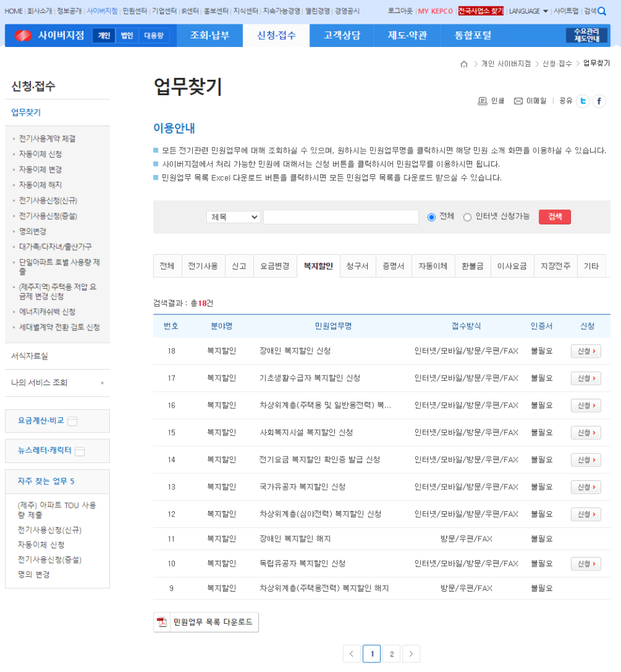Switch to the 청구서 tab

click(357, 266)
